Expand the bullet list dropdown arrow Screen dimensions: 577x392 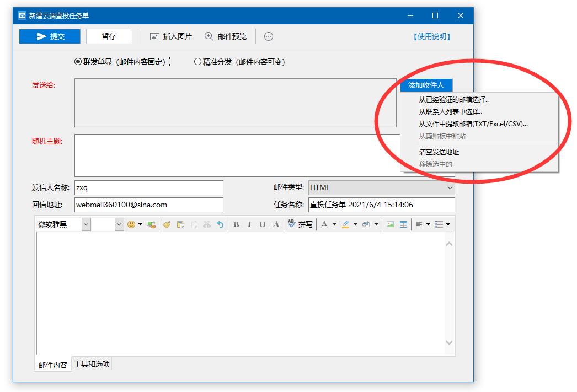[x=448, y=224]
